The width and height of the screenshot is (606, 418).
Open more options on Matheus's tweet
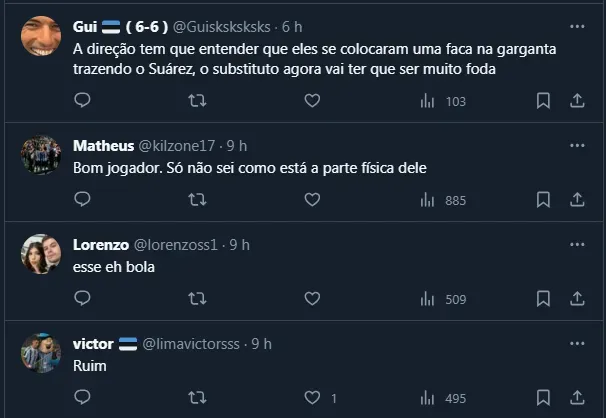577,146
